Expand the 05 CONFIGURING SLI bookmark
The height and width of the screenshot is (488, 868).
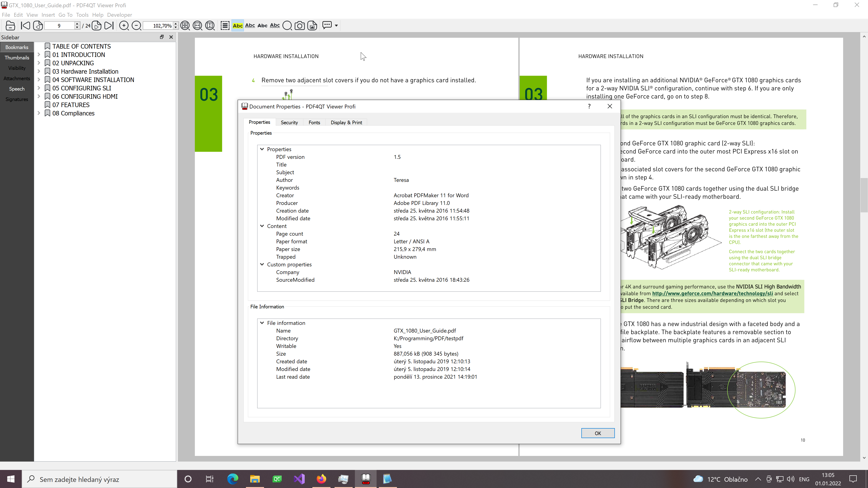pyautogui.click(x=39, y=88)
